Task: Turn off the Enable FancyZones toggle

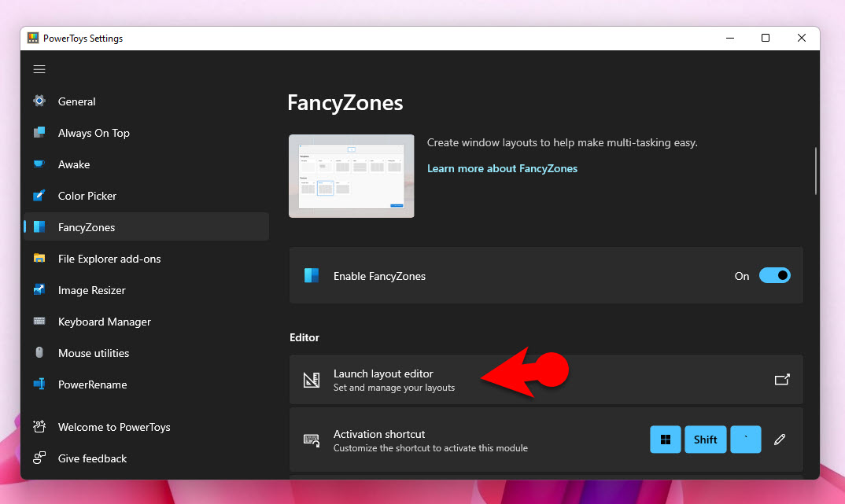Action: 774,276
